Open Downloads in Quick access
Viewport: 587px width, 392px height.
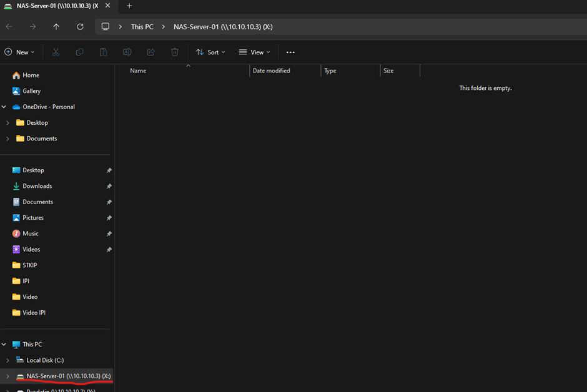[x=37, y=186]
